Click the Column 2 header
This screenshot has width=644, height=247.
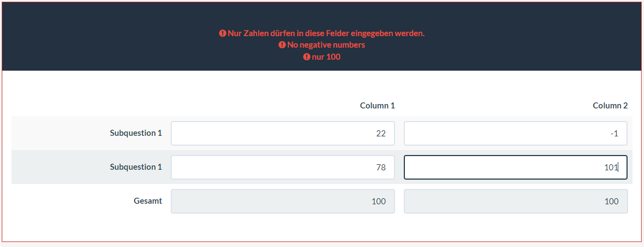tap(610, 105)
